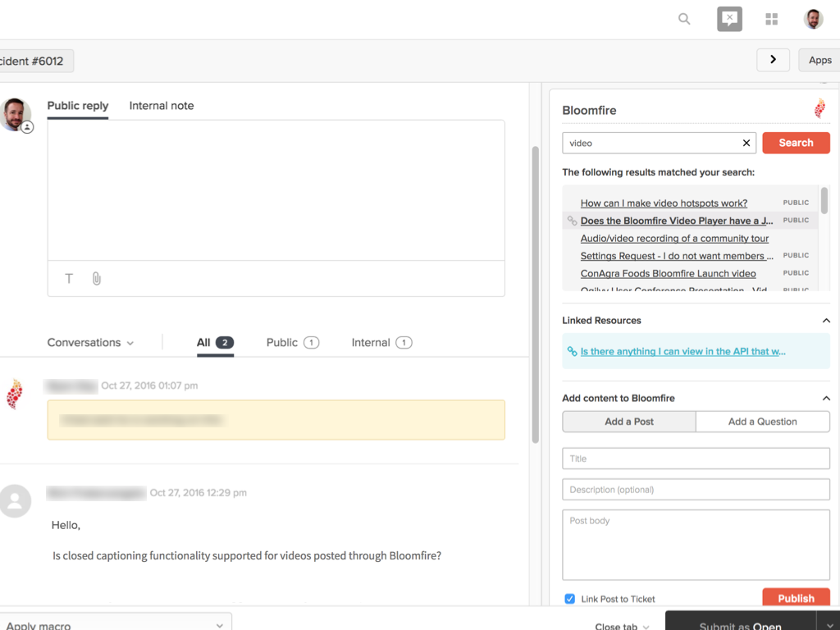Click the search results scrollbar
The image size is (840, 630).
(x=824, y=200)
